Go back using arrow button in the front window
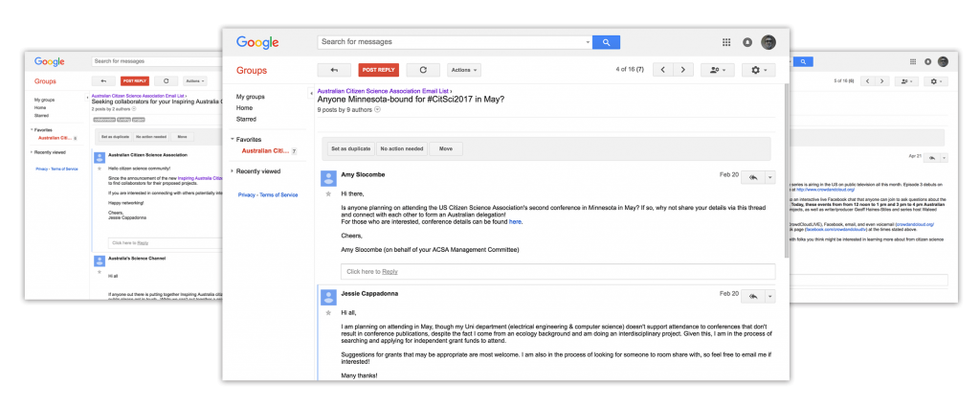Image resolution: width=980 pixels, height=407 pixels. tap(334, 70)
